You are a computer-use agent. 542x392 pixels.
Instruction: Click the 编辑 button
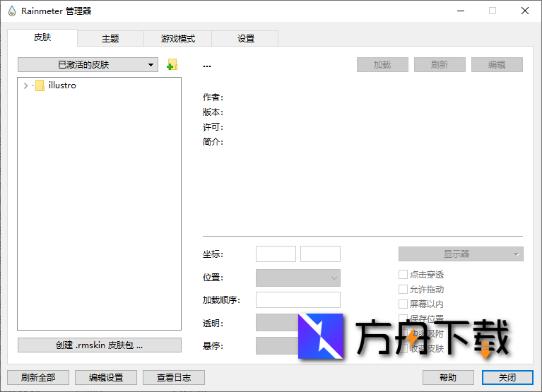coord(497,64)
